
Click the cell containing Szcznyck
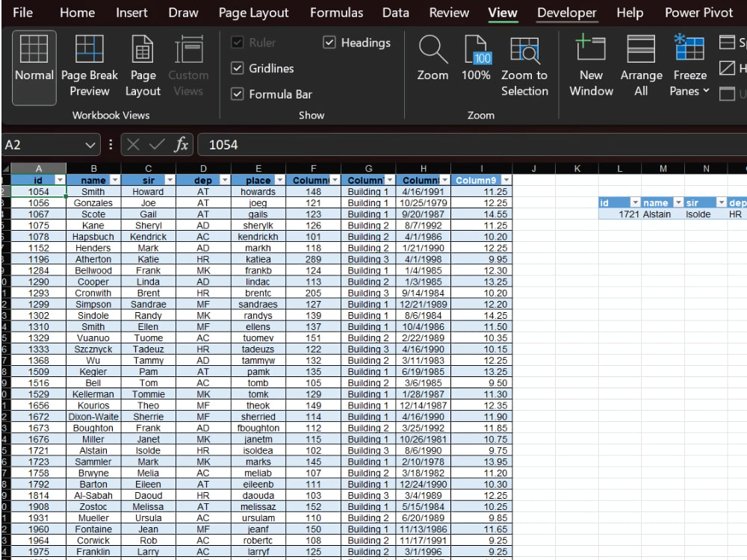93,349
